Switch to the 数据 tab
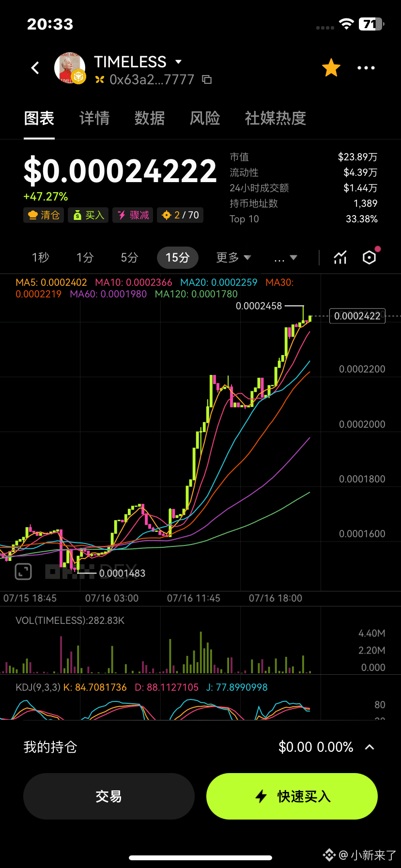The image size is (401, 868). pyautogui.click(x=150, y=118)
